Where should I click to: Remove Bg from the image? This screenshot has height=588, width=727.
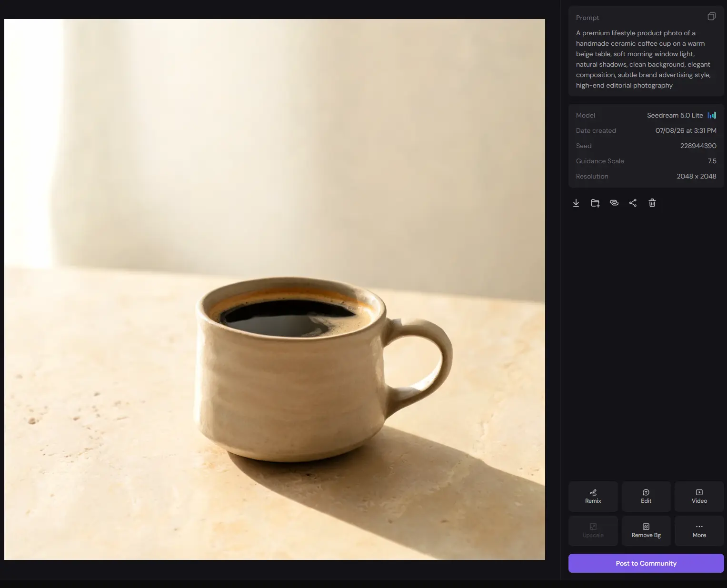click(646, 531)
